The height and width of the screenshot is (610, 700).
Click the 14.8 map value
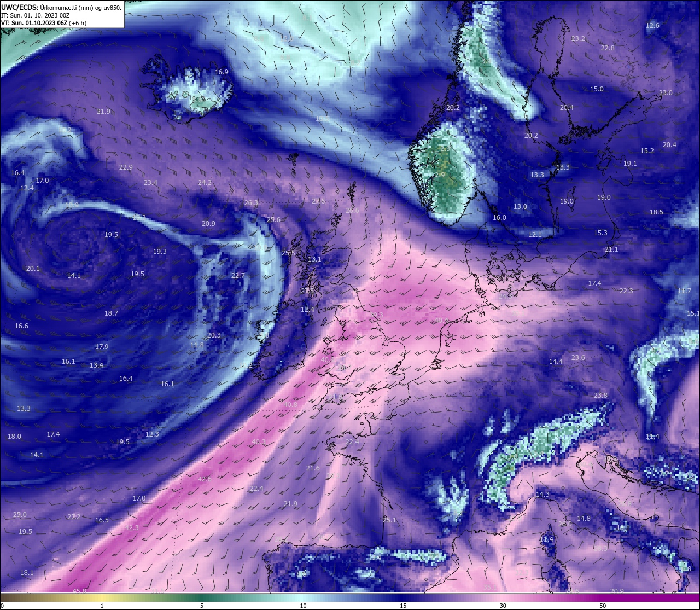coord(584,519)
